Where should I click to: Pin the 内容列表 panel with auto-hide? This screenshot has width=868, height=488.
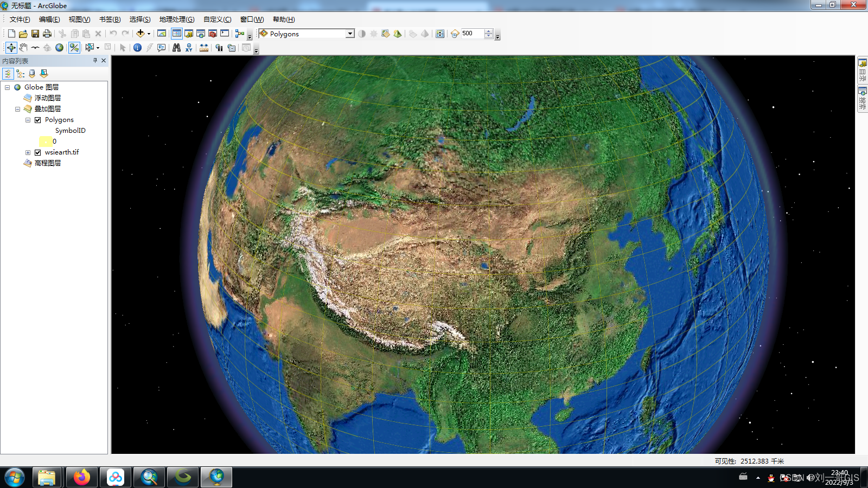click(95, 61)
